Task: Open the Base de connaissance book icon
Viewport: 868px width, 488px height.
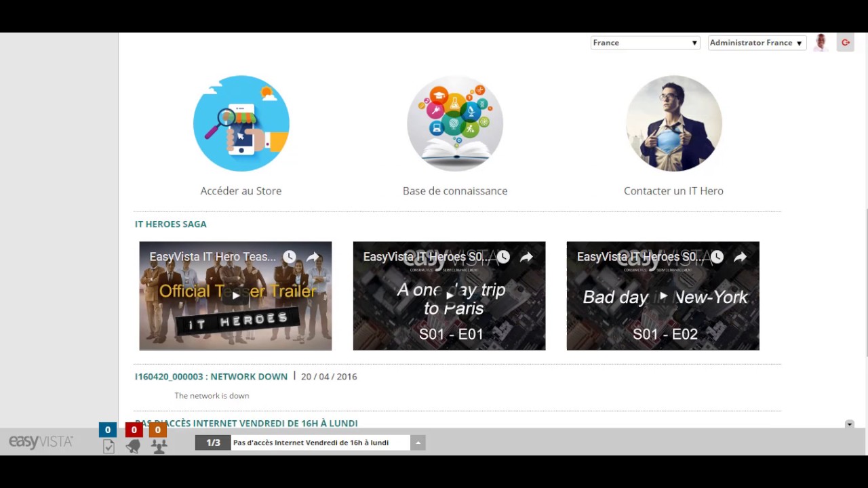Action: tap(455, 123)
